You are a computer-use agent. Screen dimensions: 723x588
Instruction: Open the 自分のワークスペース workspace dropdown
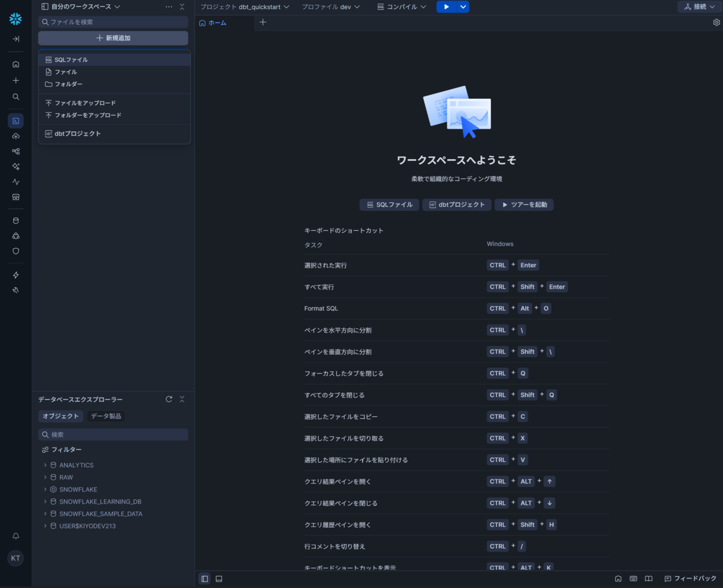tap(81, 7)
